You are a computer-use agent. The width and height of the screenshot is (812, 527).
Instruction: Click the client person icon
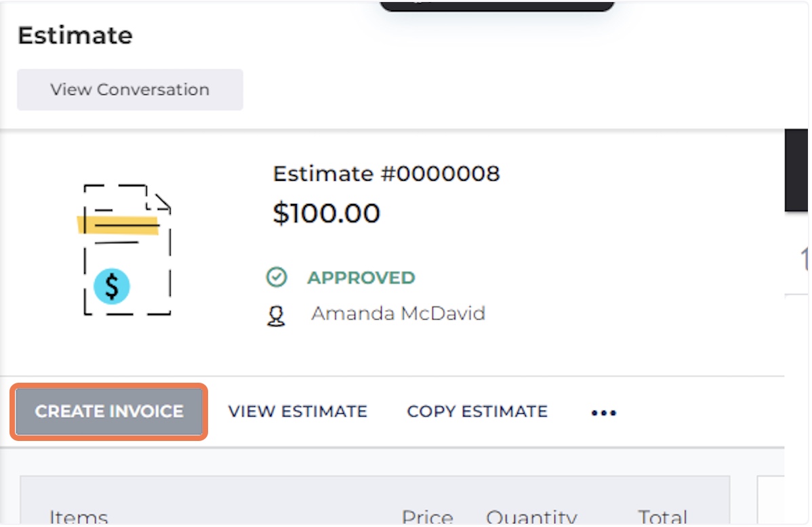point(276,316)
